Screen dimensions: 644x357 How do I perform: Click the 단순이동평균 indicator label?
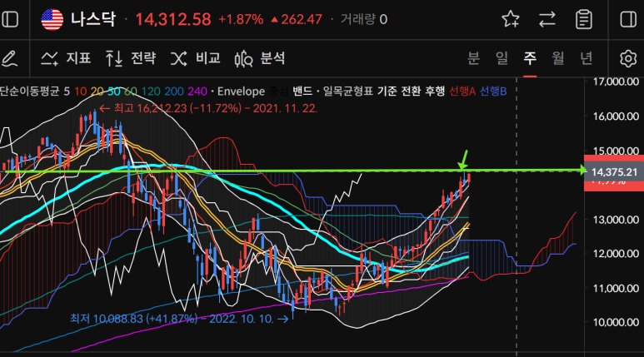(29, 91)
